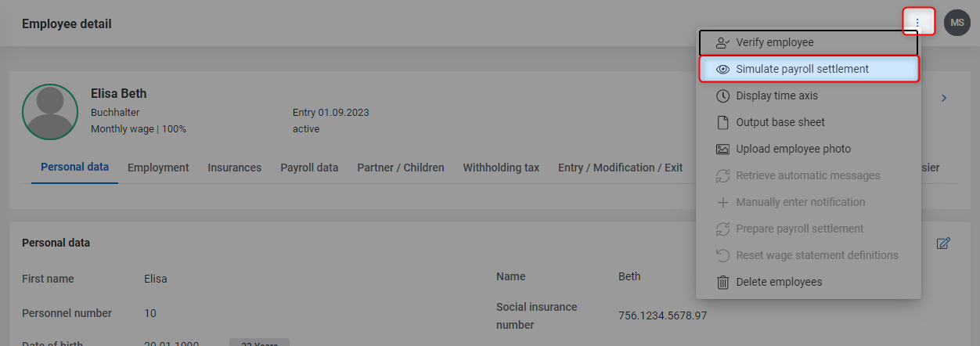
Task: Switch to the Employment tab
Action: pos(158,168)
